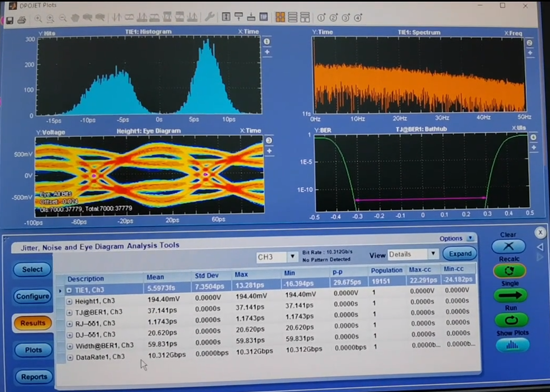The image size is (550, 392).
Task: Expand the RJ-δδ1, Ch3 row
Action: (x=69, y=324)
